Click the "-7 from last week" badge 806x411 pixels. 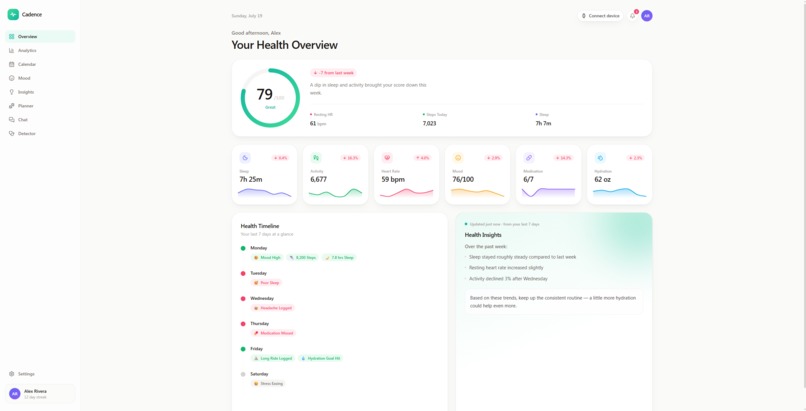[333, 73]
